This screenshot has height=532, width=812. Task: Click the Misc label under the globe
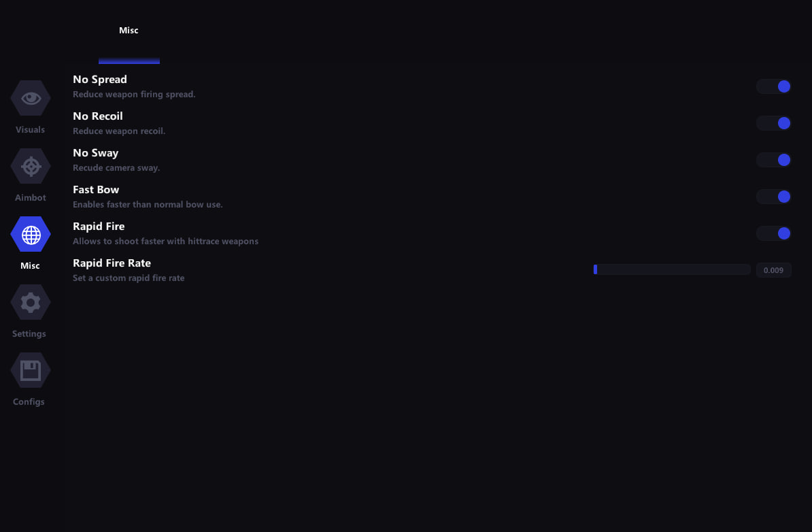pos(30,266)
